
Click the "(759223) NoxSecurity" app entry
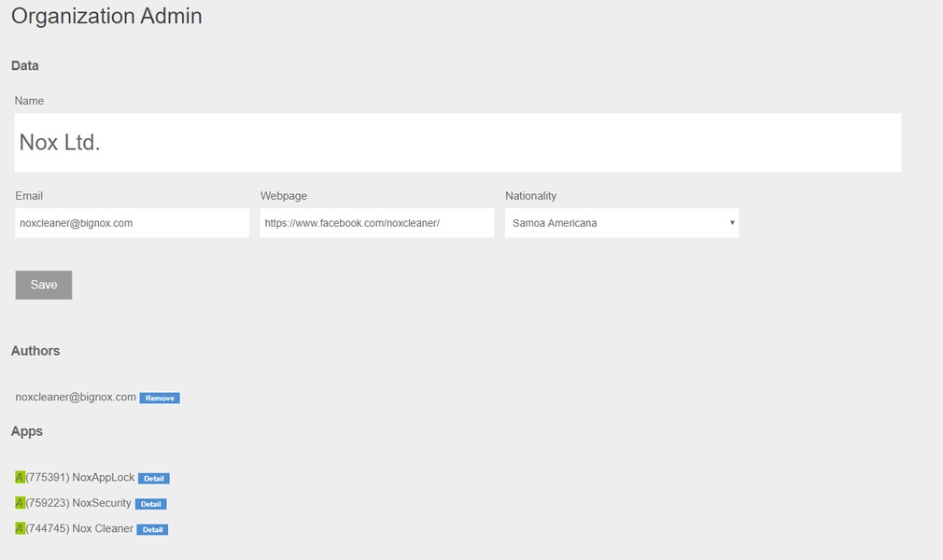point(78,503)
